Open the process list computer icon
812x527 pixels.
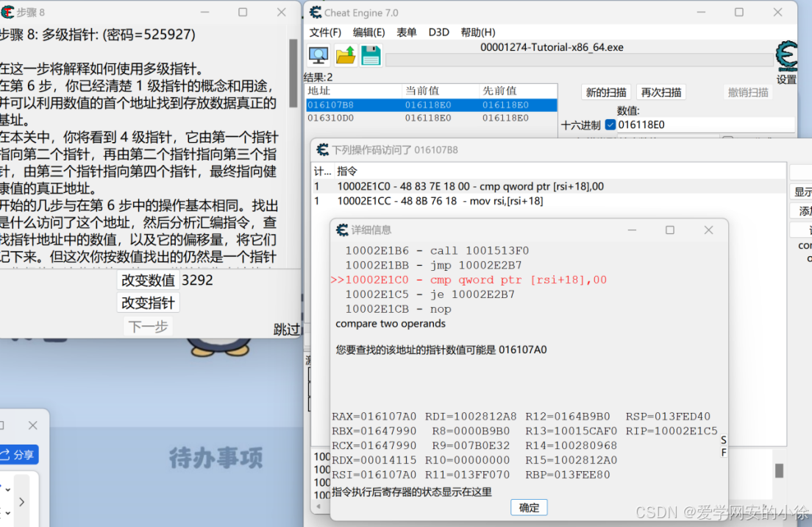(318, 55)
